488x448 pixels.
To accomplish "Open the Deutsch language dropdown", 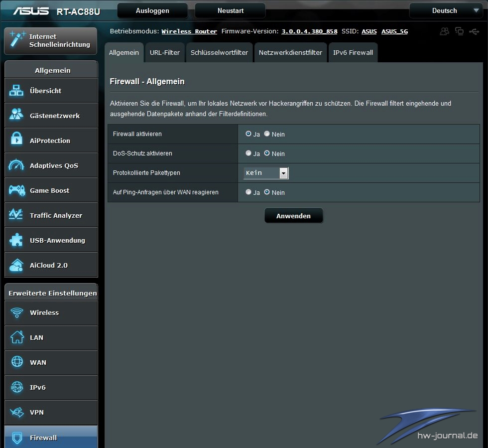I will 446,10.
